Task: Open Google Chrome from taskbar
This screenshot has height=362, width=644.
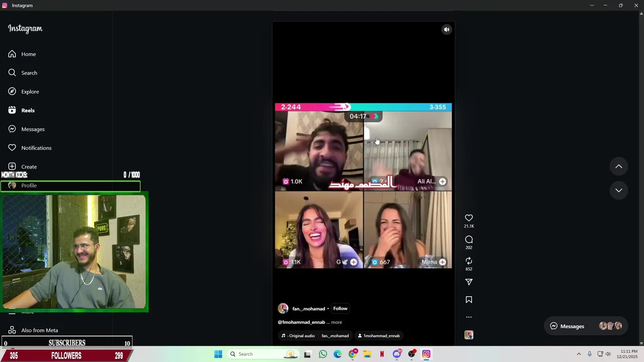Action: (x=352, y=354)
